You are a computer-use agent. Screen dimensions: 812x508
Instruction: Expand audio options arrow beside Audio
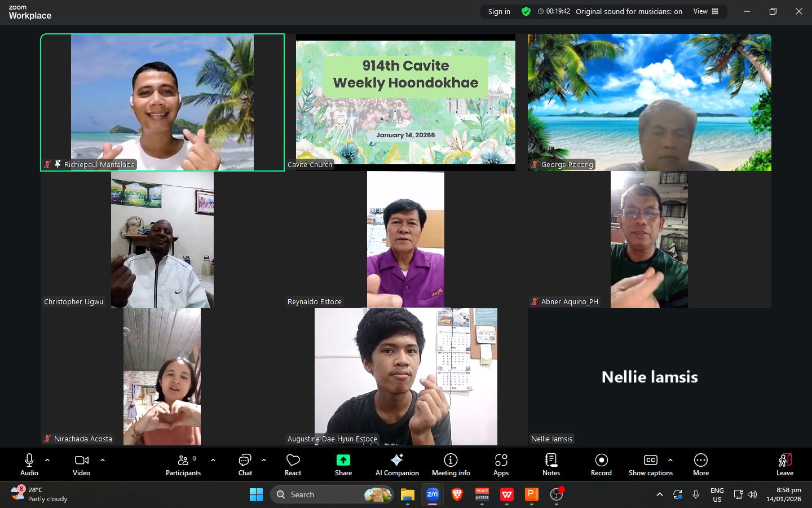coord(47,460)
